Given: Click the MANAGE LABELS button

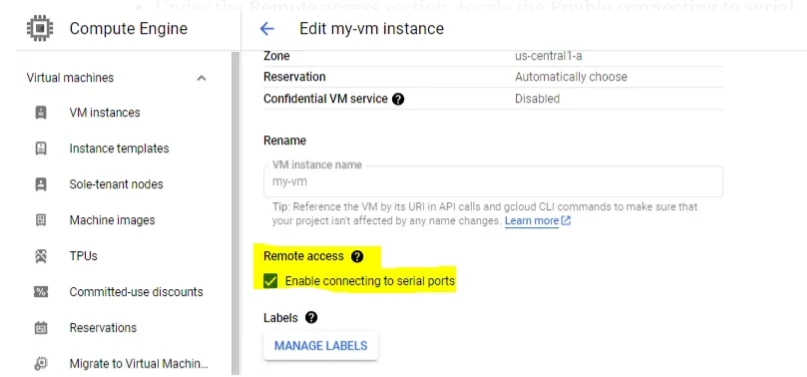Looking at the screenshot, I should click(x=321, y=346).
